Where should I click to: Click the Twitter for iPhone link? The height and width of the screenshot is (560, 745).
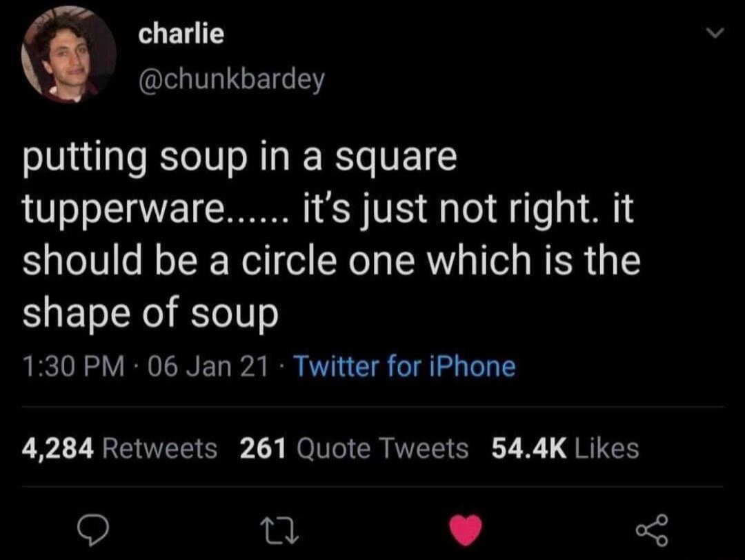point(406,367)
